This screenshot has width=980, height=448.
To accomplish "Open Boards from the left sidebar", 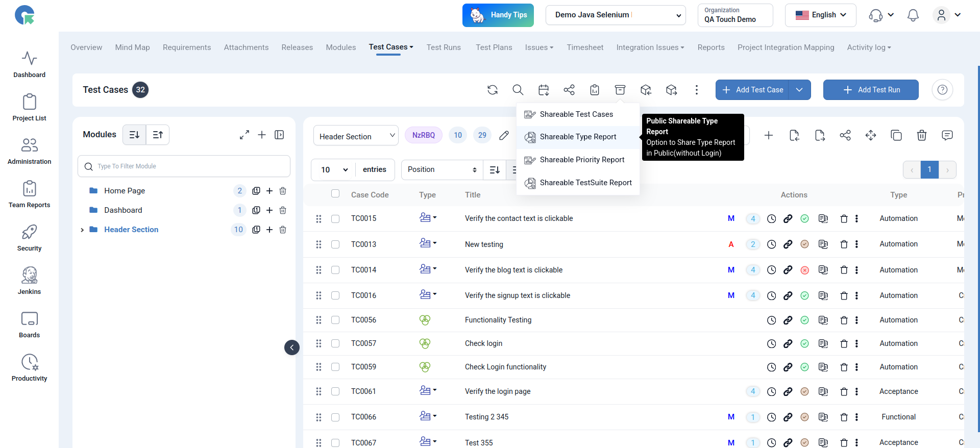I will tap(29, 324).
